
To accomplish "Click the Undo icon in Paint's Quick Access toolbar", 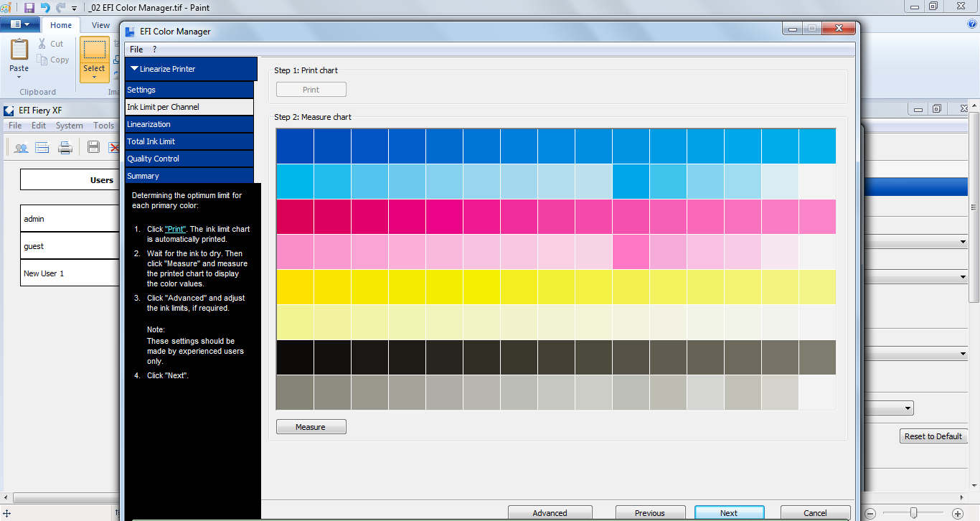I will [44, 7].
